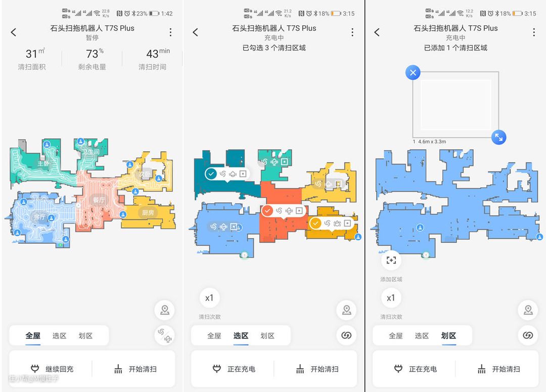Click the blue zone resize handle icon
This screenshot has width=546, height=392.
(x=498, y=137)
